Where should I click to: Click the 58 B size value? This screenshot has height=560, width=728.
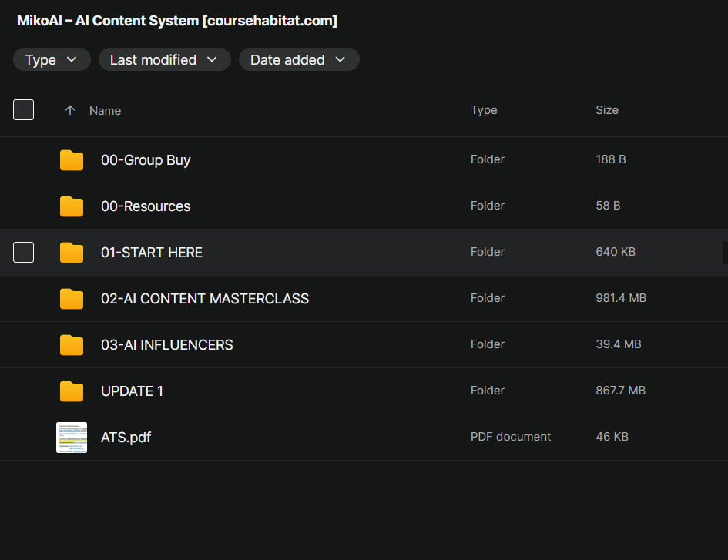click(608, 205)
